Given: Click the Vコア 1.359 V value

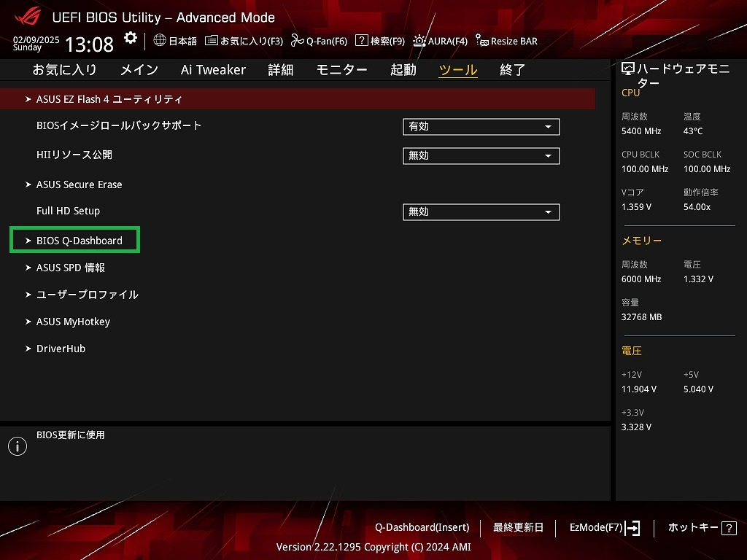Looking at the screenshot, I should pos(636,207).
